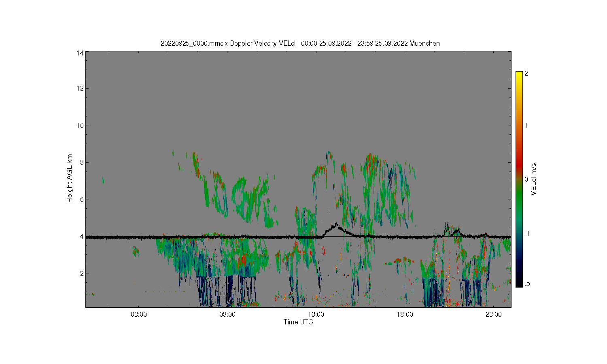Viewport: 607px width, 364px height.
Task: Click the '08:00' time tick label
Action: point(227,315)
